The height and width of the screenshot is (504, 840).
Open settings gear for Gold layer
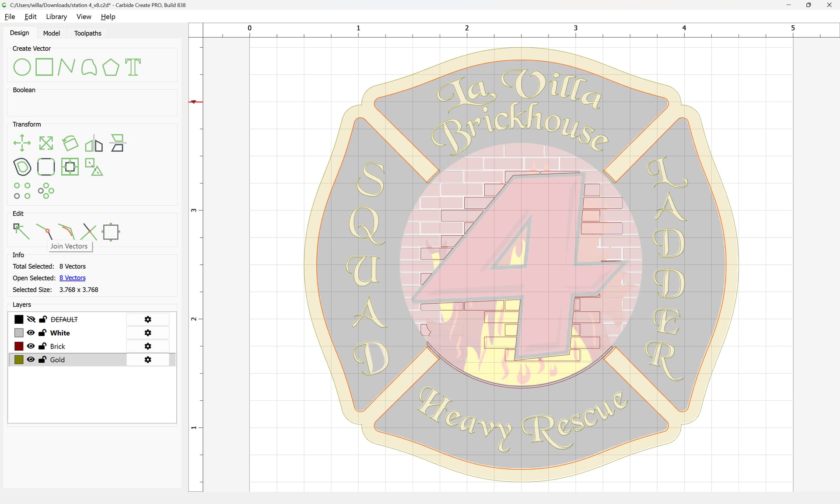tap(148, 360)
